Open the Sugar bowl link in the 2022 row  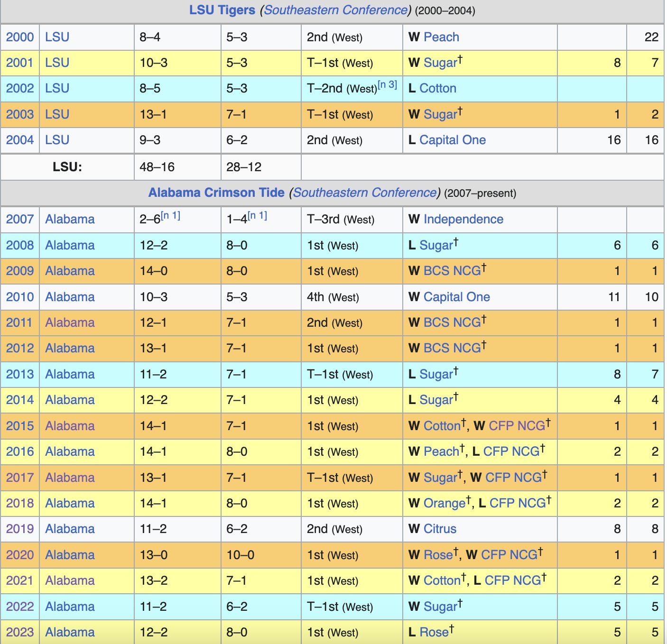pos(440,607)
